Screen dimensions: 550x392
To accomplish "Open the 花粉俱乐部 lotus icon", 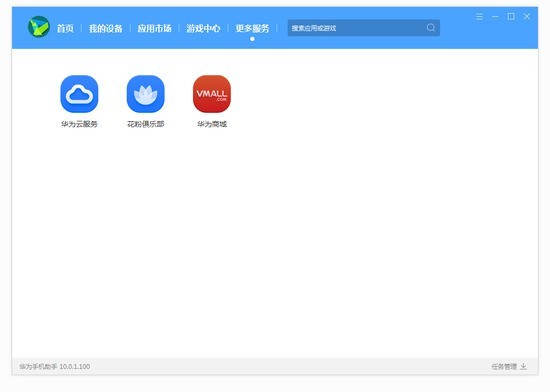I will coord(146,94).
